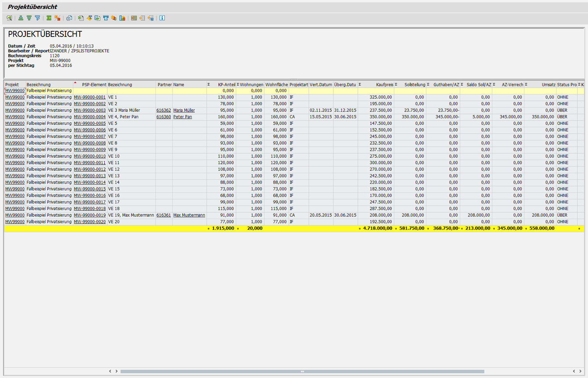Open partner link Maria Müller

tap(184, 111)
